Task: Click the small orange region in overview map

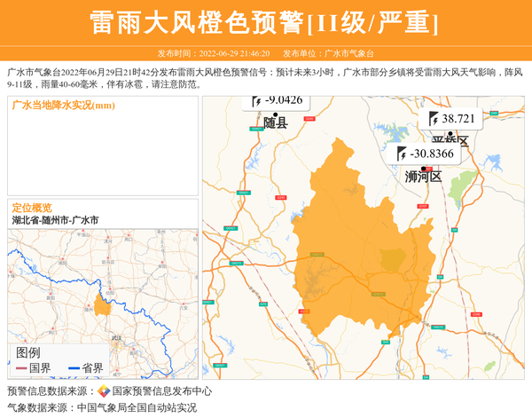Action: 103,305
